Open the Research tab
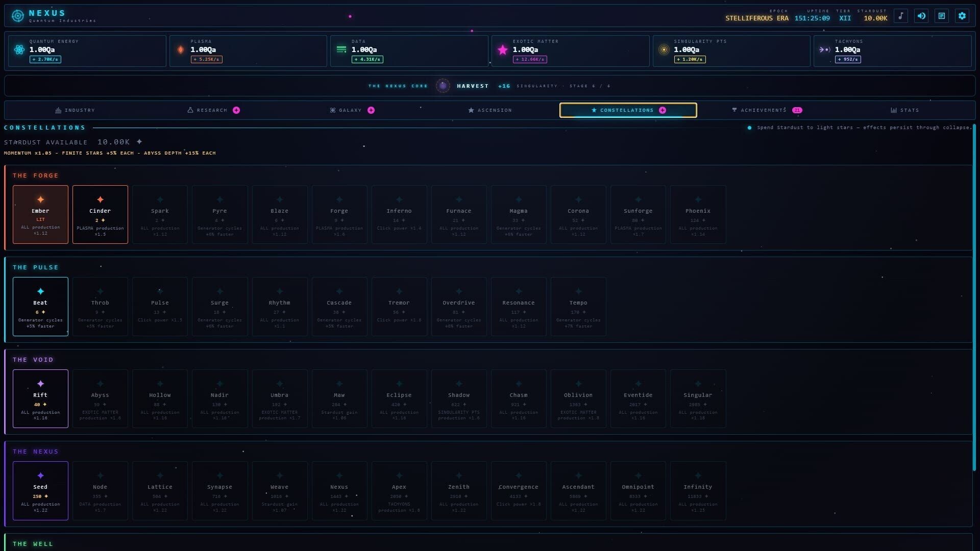 point(213,110)
